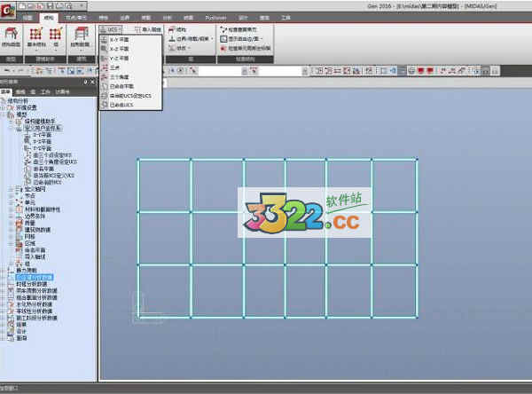Open the UCS dropdown button in ribbon
The image size is (532, 394).
click(111, 29)
